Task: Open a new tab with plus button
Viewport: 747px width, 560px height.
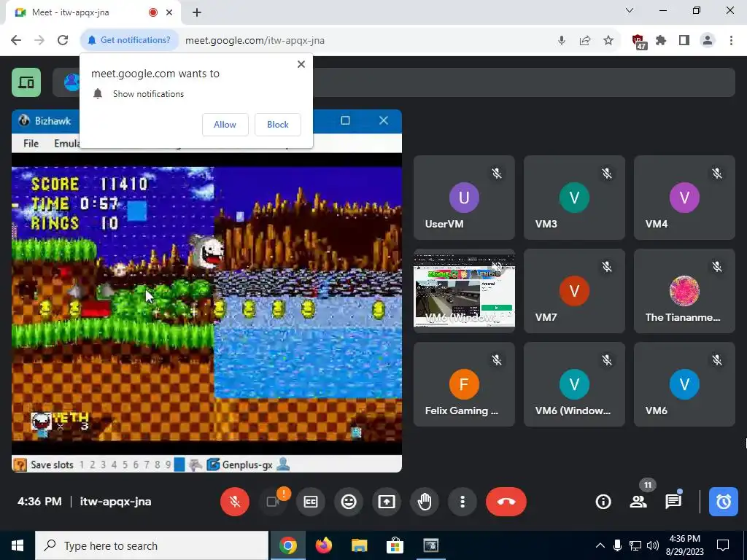Action: [x=197, y=12]
